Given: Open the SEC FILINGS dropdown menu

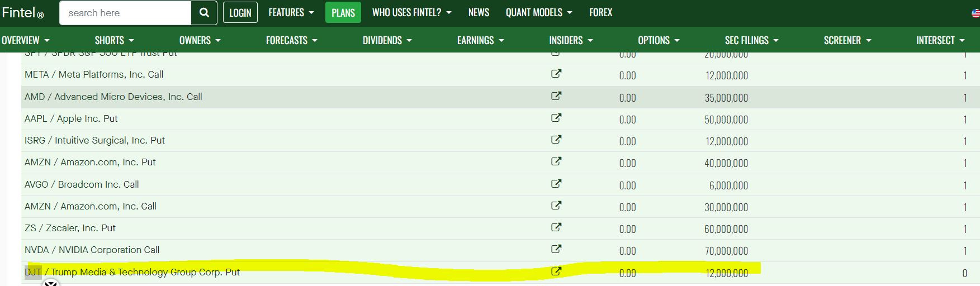Looking at the screenshot, I should tap(752, 40).
